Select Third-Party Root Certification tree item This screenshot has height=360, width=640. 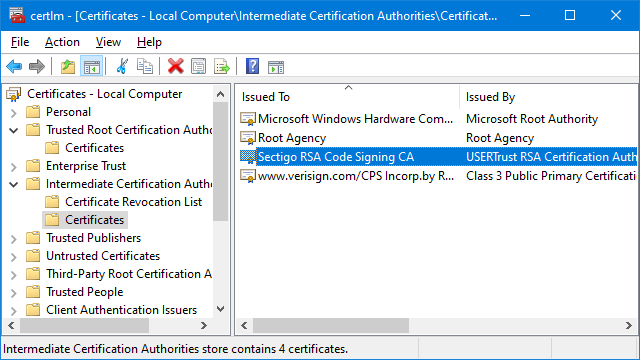[129, 274]
